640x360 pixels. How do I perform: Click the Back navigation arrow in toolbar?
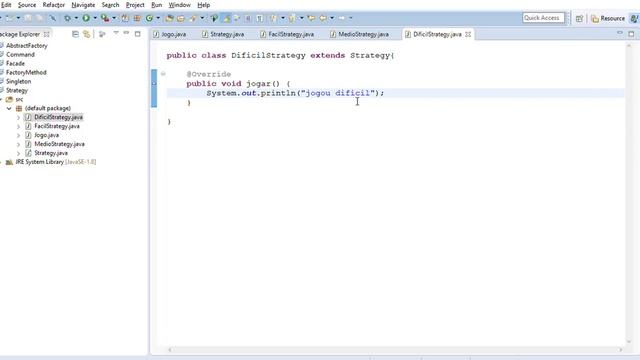pos(323,18)
